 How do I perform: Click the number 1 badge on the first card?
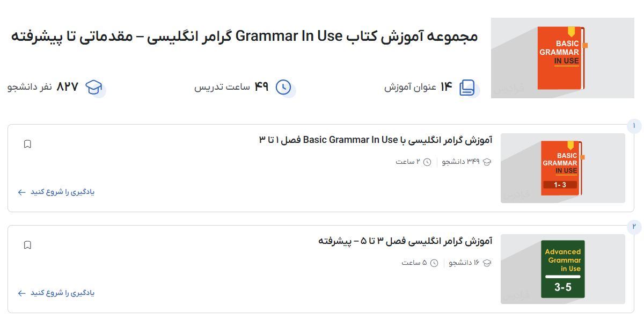(633, 126)
